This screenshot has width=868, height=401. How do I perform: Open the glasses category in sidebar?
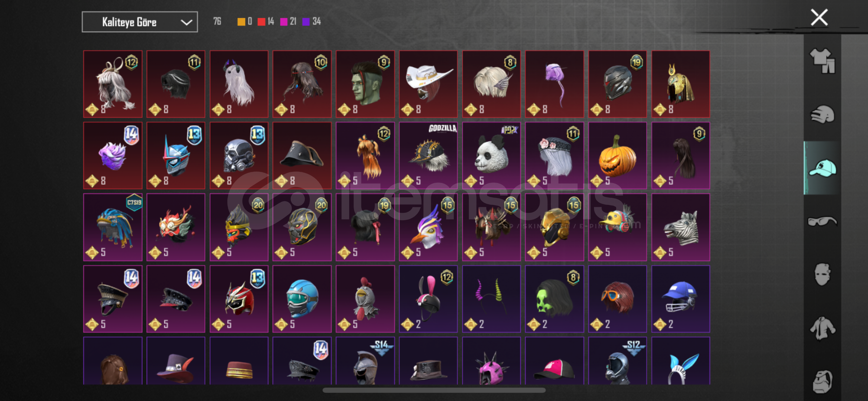tap(822, 221)
